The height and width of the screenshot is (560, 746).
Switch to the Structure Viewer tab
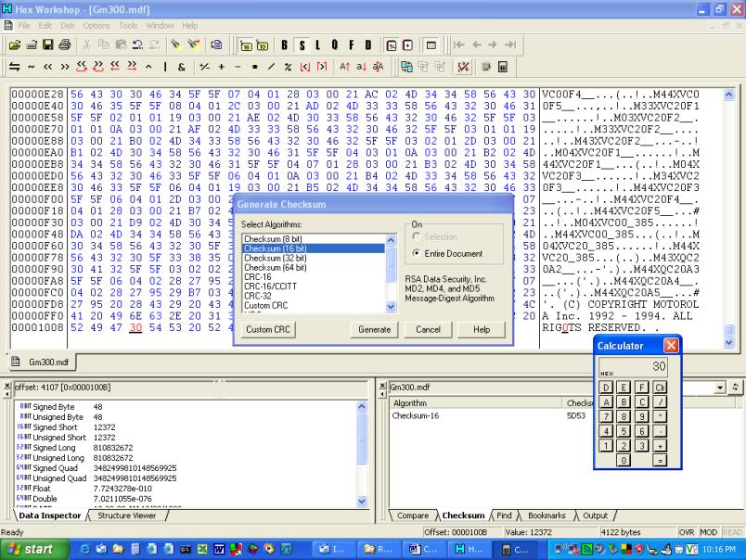tap(127, 515)
